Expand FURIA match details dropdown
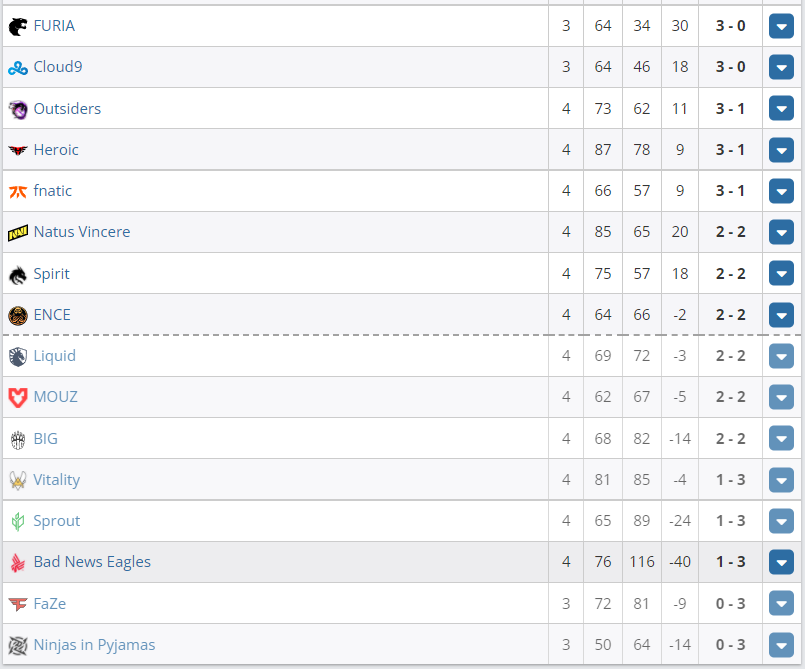 [781, 26]
